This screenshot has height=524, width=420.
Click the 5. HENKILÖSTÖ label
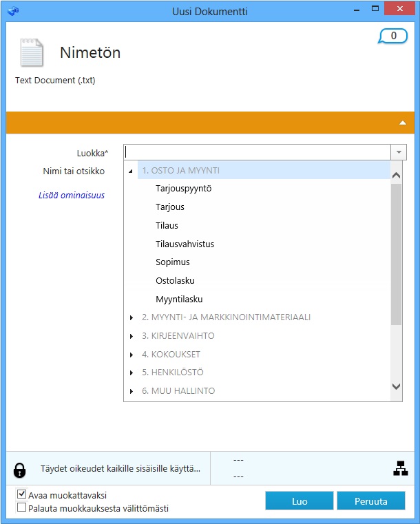pyautogui.click(x=173, y=373)
